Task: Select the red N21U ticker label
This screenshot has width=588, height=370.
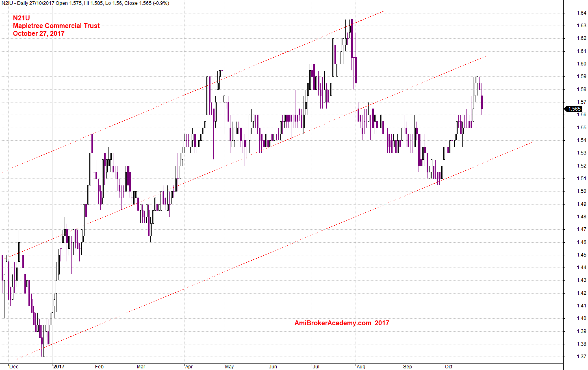Action: (x=22, y=18)
